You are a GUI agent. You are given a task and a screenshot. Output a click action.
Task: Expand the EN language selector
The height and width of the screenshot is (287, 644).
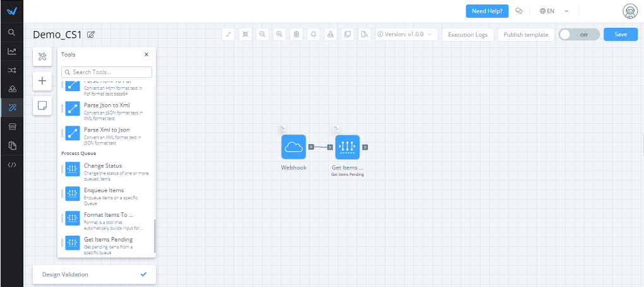(x=554, y=11)
